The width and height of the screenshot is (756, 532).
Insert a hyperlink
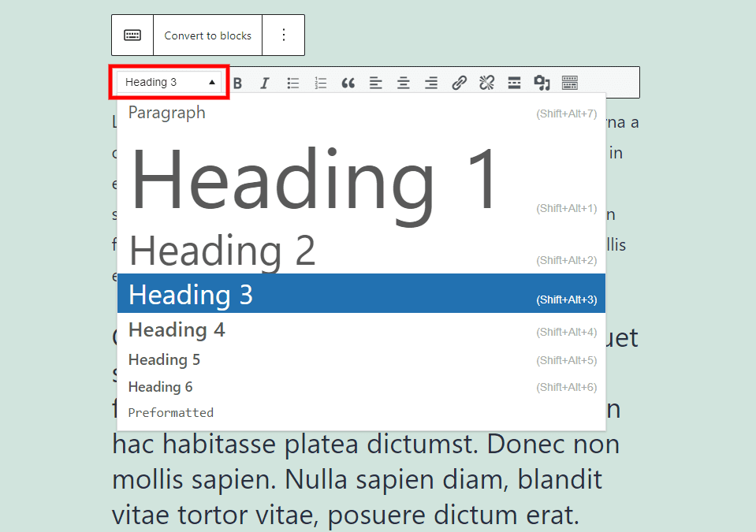459,83
